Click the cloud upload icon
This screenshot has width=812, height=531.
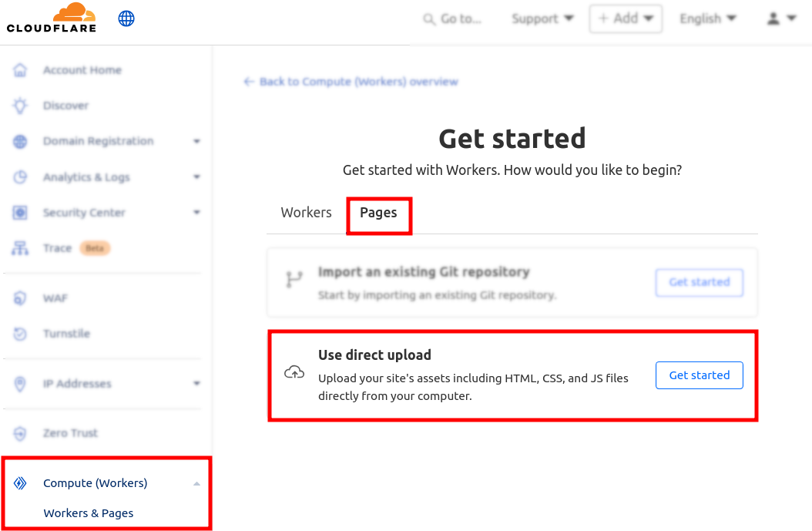click(x=294, y=372)
